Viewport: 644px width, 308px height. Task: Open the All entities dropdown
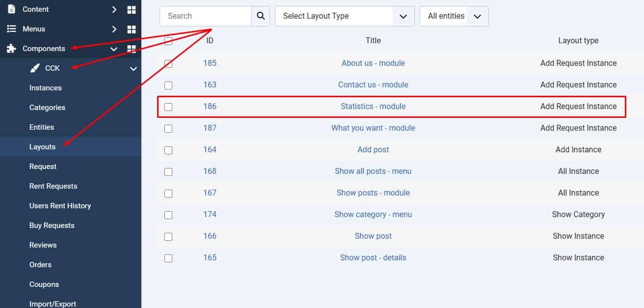[x=454, y=16]
